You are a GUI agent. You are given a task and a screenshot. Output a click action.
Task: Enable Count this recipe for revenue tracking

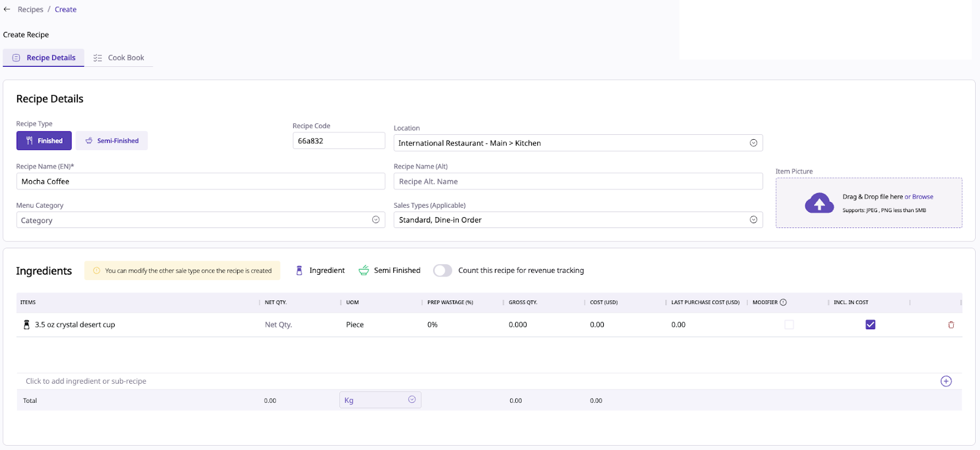pyautogui.click(x=442, y=270)
